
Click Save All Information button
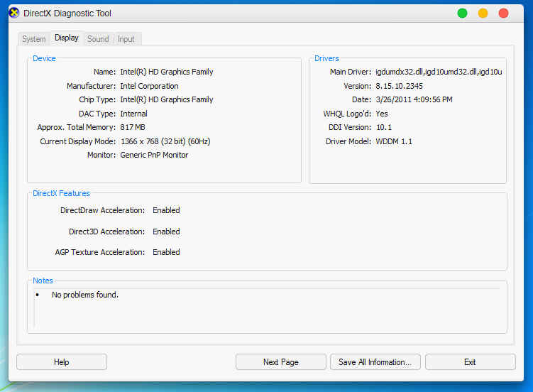[x=375, y=362]
